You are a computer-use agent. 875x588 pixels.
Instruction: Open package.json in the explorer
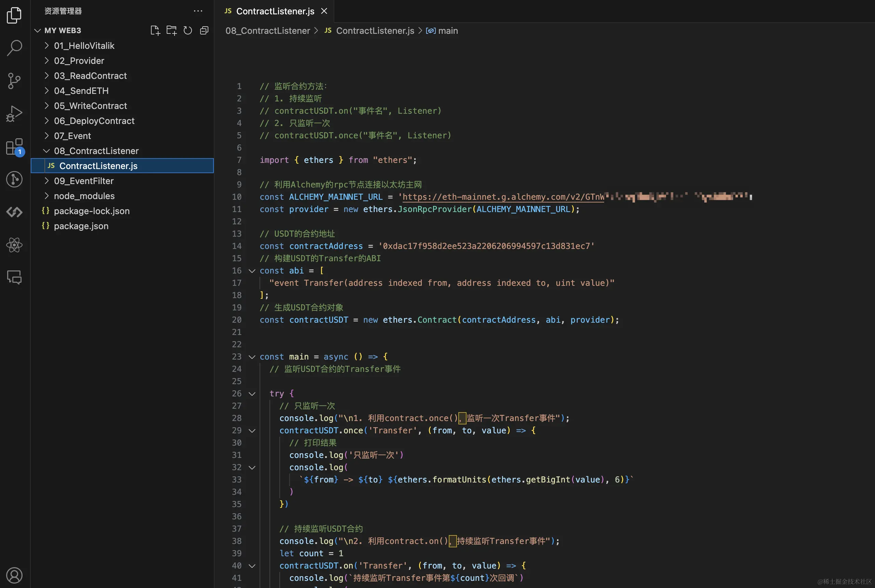tap(81, 226)
